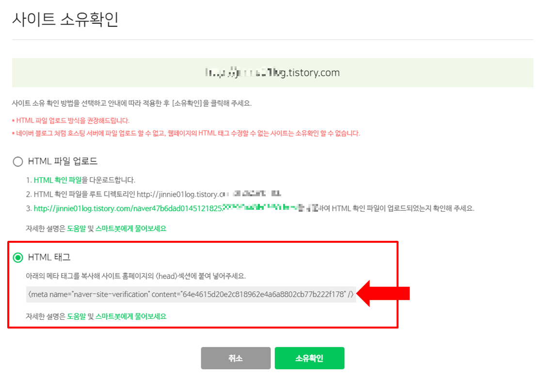Click the naver-site-verification meta tag code field

click(x=191, y=295)
